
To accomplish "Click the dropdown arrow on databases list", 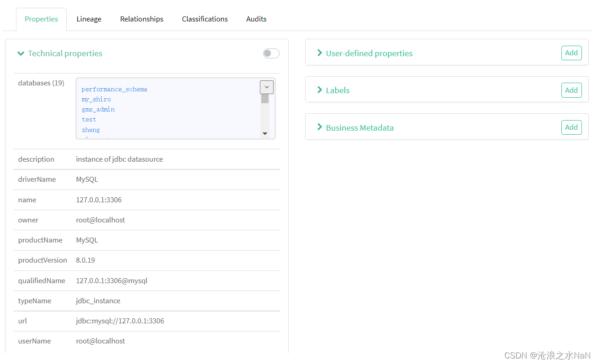I will pos(267,87).
